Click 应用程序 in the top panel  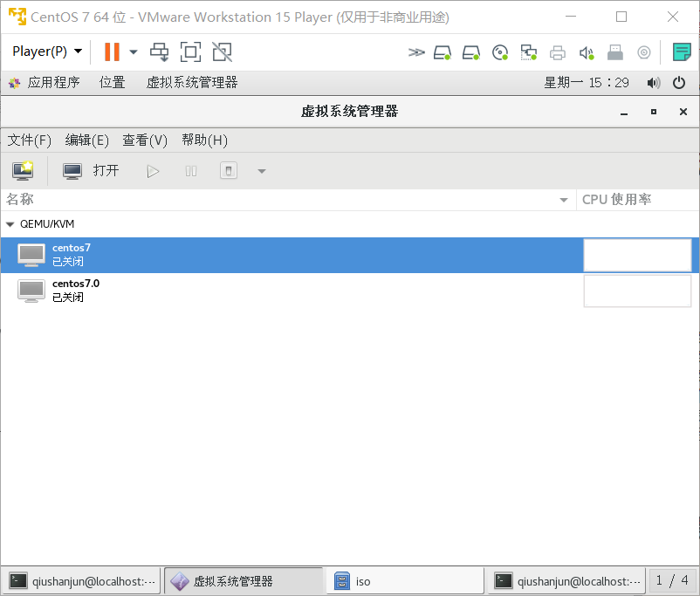point(55,83)
